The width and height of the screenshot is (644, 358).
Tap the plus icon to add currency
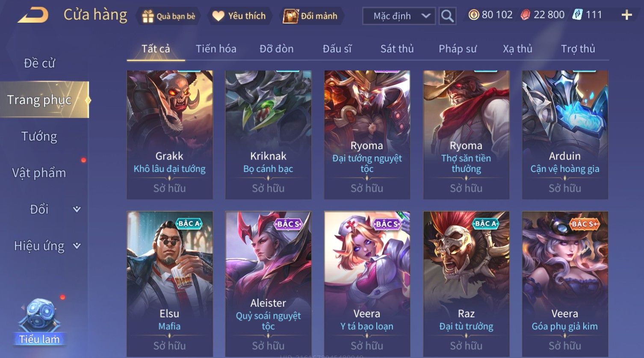(x=626, y=15)
